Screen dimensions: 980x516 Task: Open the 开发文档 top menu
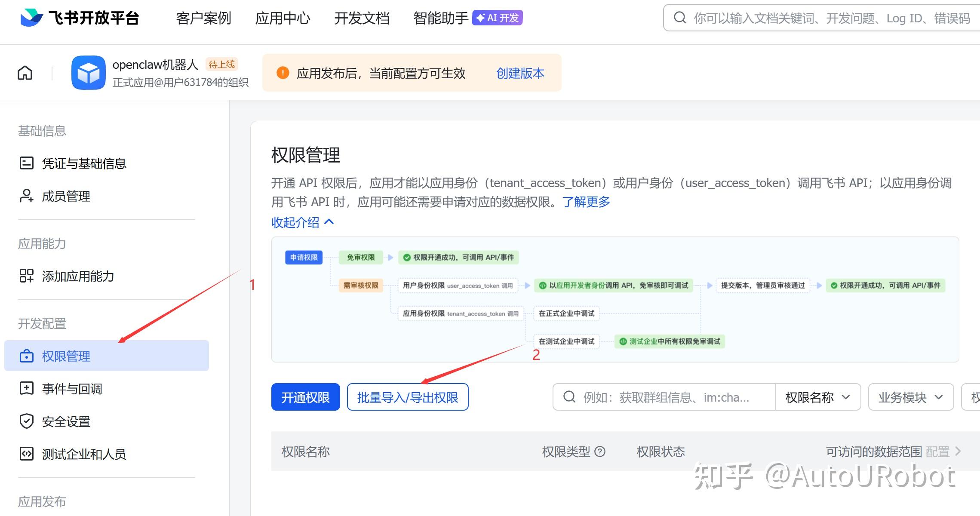point(362,18)
